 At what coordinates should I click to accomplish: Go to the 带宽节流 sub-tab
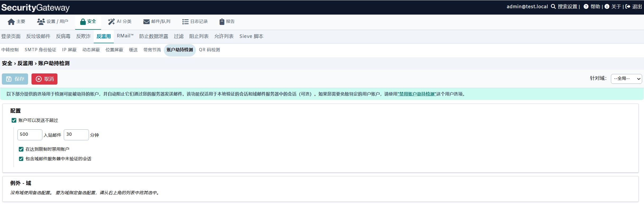(152, 50)
